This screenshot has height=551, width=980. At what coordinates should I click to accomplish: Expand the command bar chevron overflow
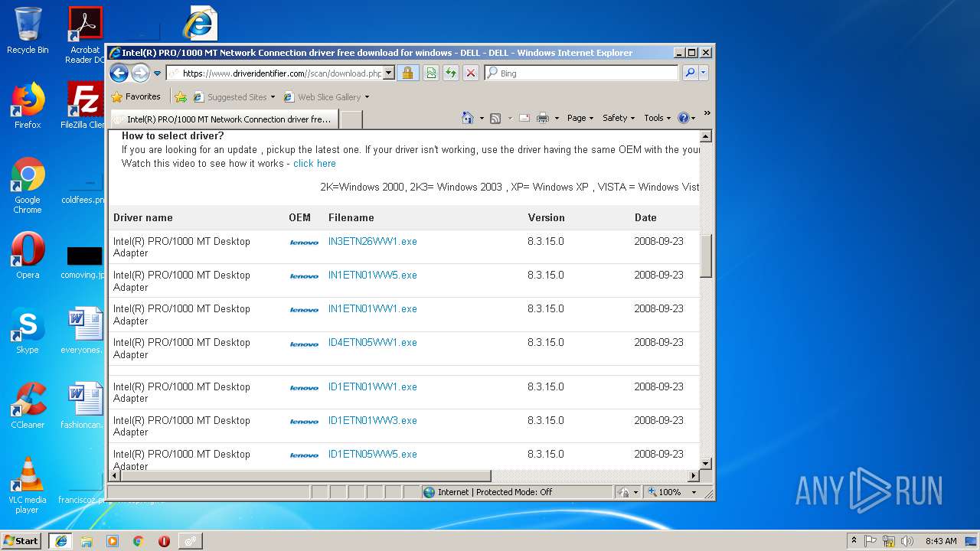[707, 114]
